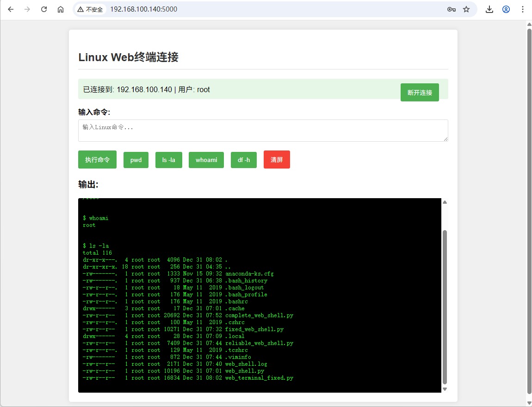
Task: Click web_shell.py in the listing
Action: pos(245,371)
